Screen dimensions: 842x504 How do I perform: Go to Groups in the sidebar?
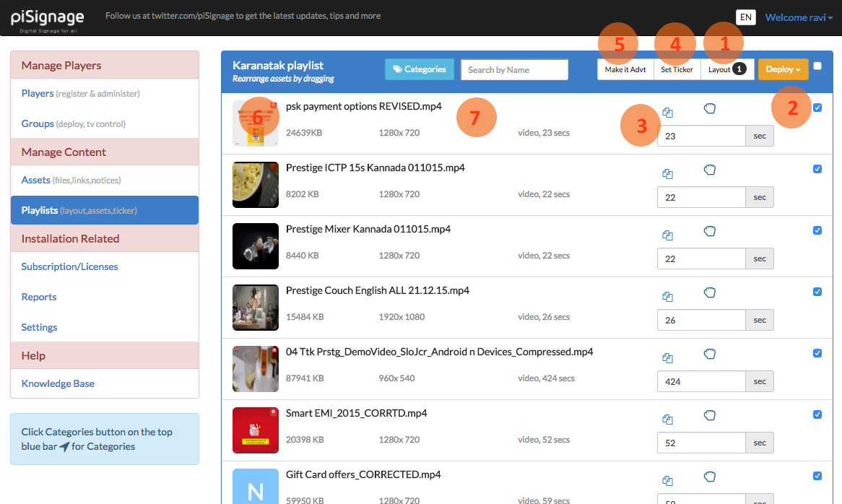(38, 123)
